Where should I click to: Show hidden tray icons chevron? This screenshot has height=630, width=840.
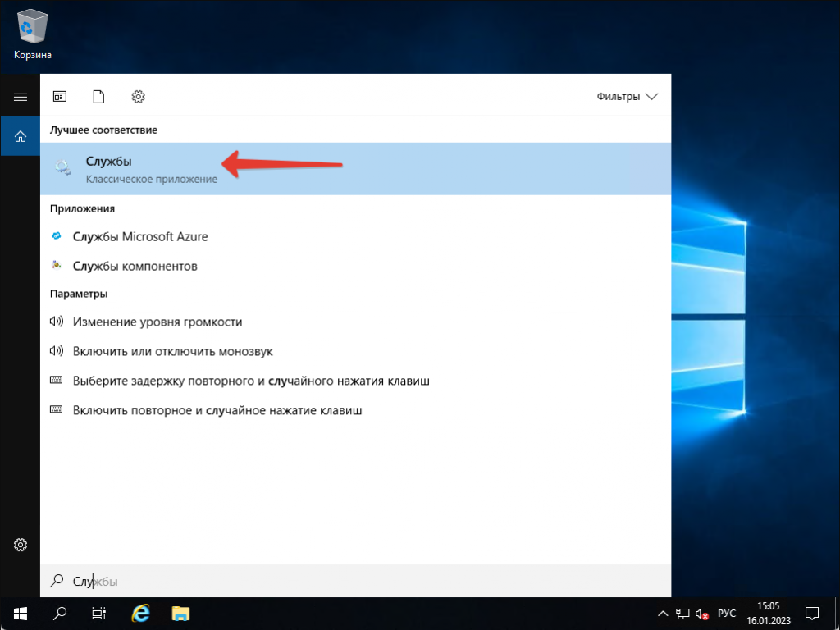(x=663, y=614)
